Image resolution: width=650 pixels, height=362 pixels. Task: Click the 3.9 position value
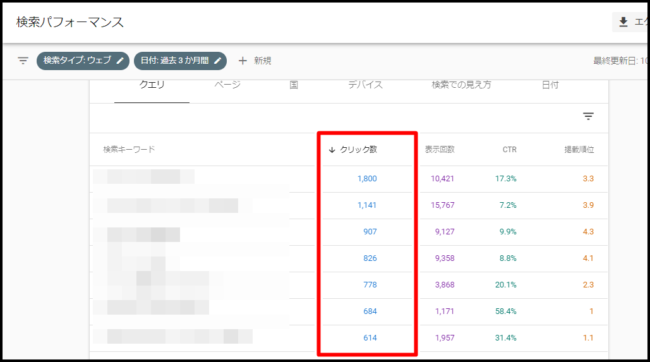click(x=588, y=205)
